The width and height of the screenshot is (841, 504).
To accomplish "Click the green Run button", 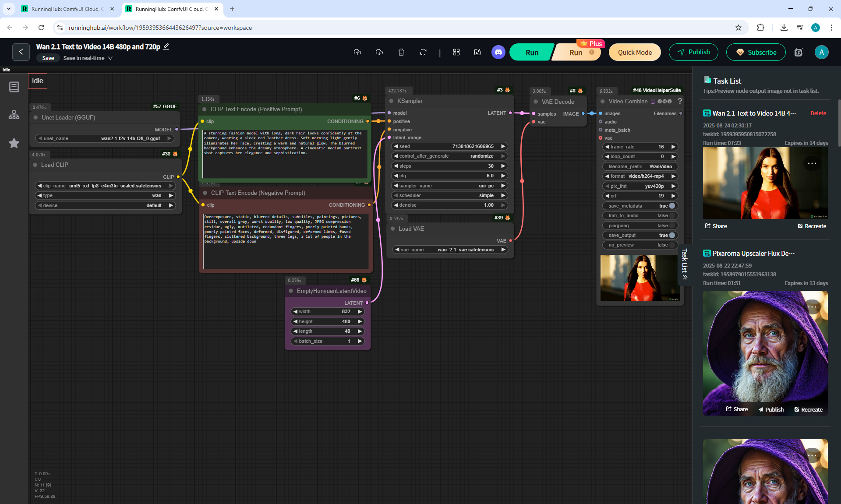I will point(532,52).
